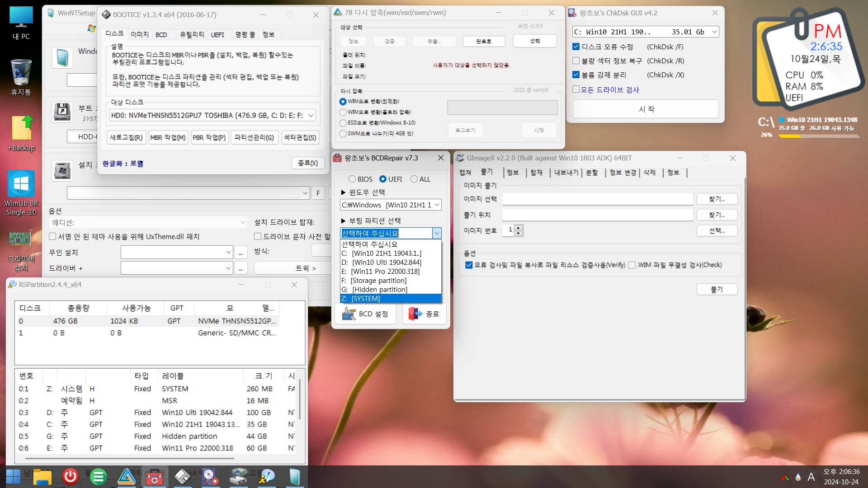868x488 pixels.
Task: Open the 드라이버 설치 desktop icon
Action: click(x=21, y=251)
